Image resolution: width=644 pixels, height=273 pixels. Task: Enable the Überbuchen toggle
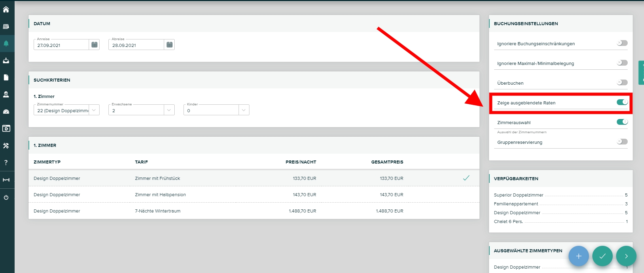pos(622,83)
